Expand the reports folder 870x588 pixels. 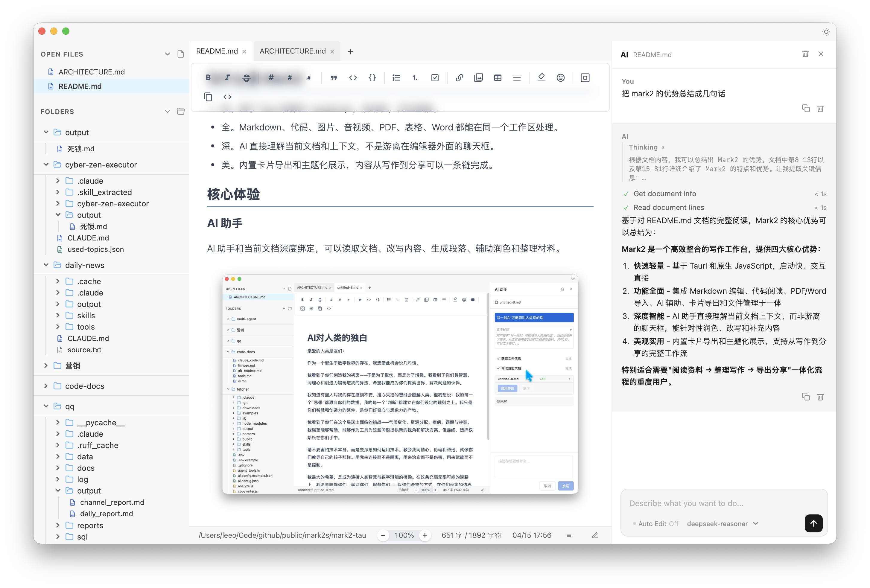58,525
